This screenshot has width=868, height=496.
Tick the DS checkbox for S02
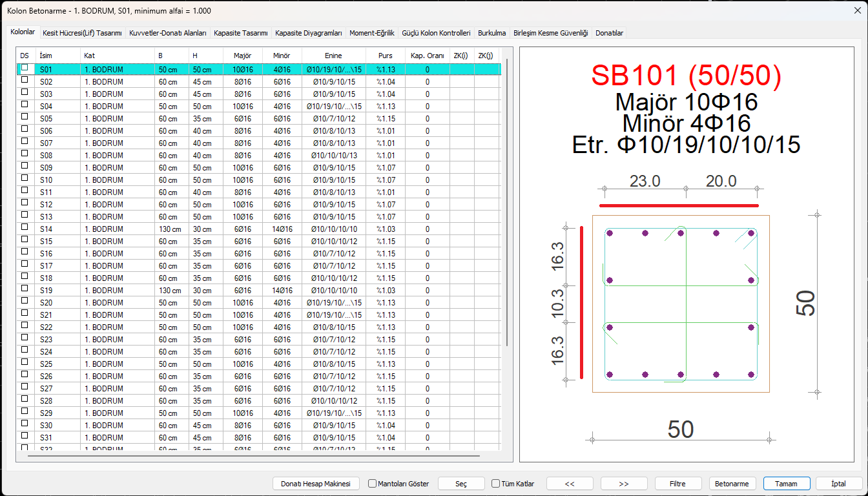[25, 79]
